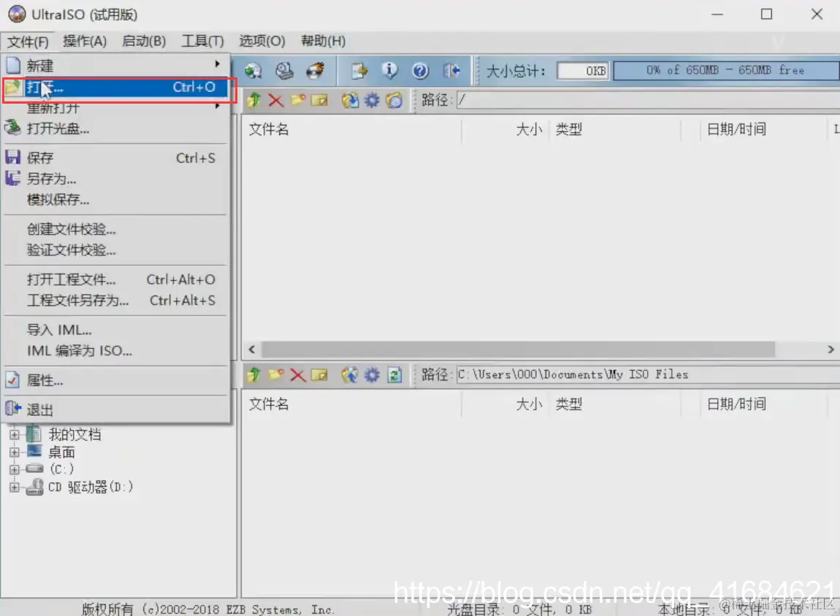Expand the (C:) drive tree node
Screen dimensions: 840x616
[x=15, y=469]
